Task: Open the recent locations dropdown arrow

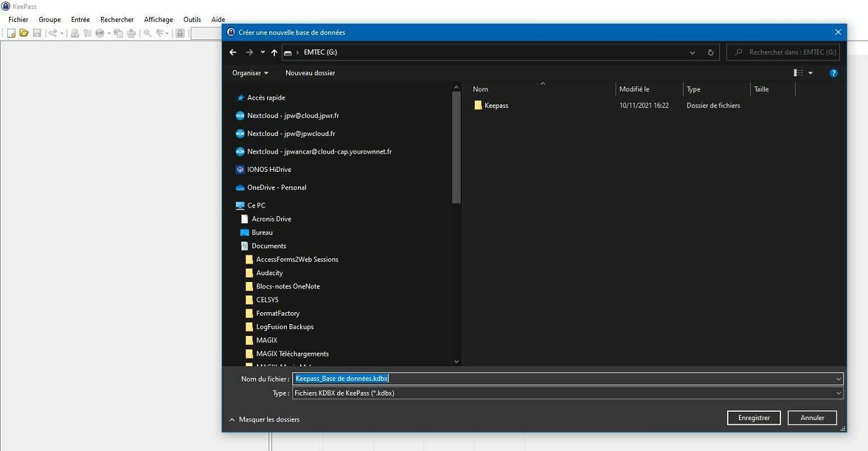Action: tap(263, 52)
